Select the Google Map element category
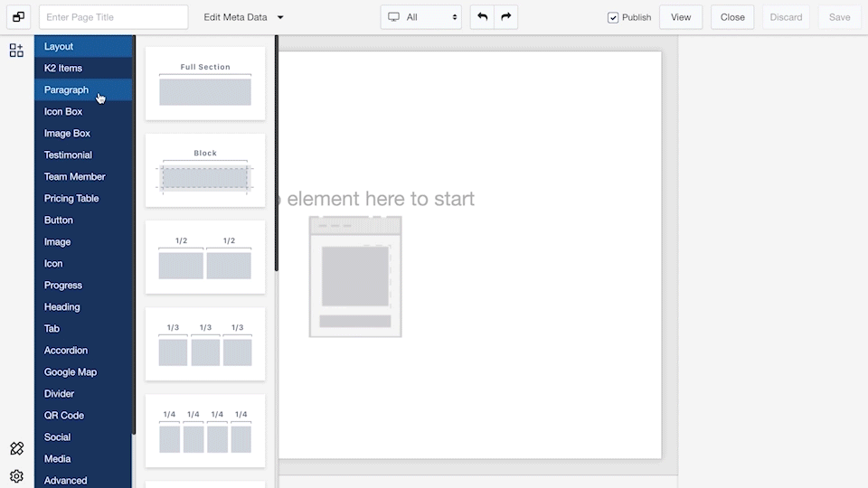 (71, 371)
